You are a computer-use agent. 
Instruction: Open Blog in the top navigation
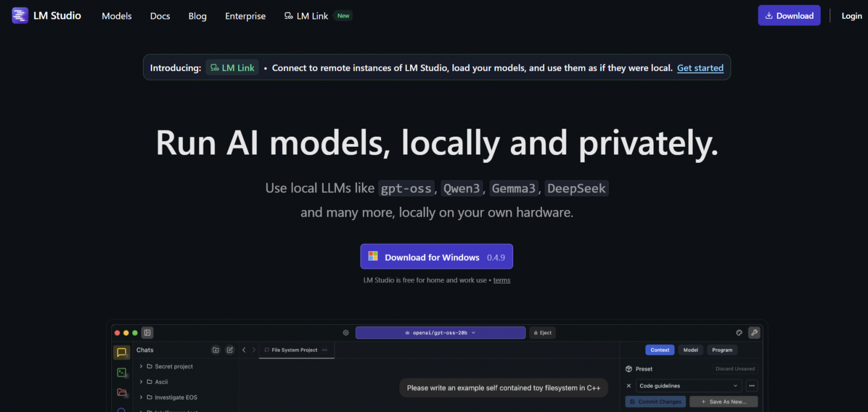pyautogui.click(x=198, y=16)
